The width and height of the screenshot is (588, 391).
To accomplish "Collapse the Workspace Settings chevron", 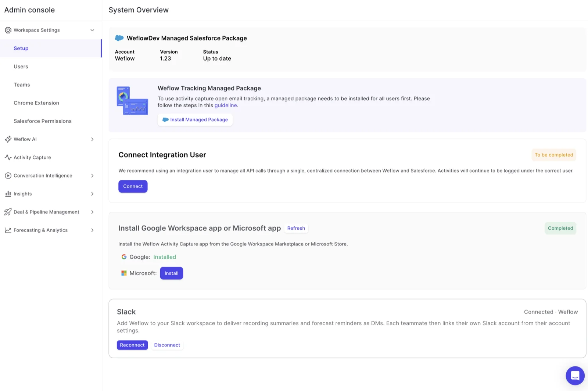I will [92, 30].
